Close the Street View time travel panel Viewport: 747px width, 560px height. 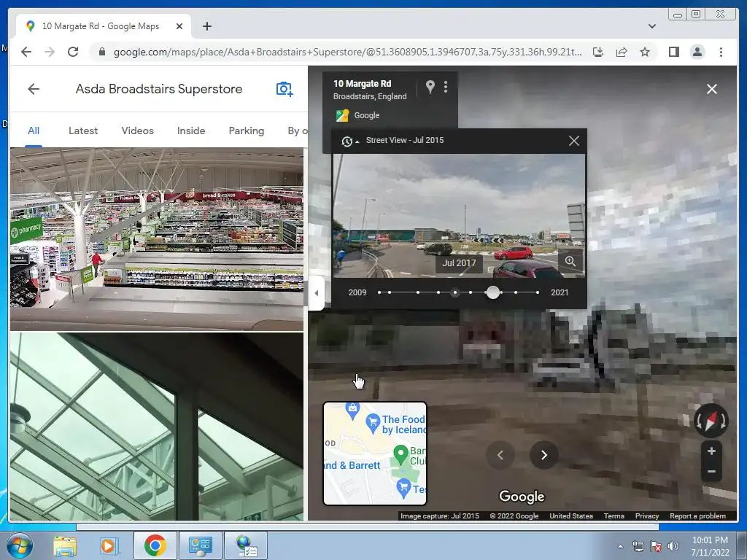click(x=574, y=141)
